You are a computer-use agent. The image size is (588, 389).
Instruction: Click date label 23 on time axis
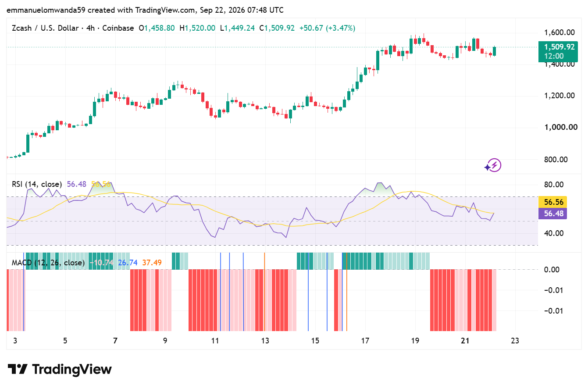coord(515,341)
